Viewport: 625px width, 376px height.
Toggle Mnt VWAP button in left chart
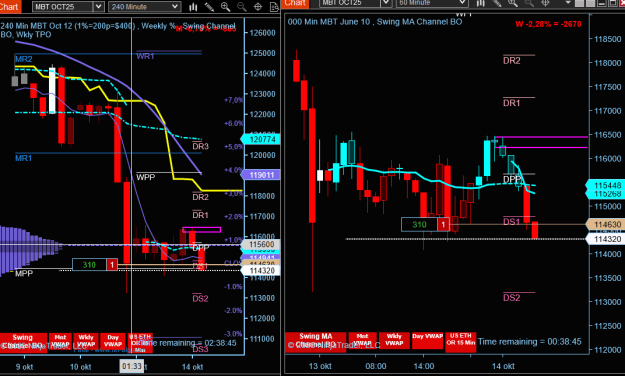pyautogui.click(x=61, y=342)
